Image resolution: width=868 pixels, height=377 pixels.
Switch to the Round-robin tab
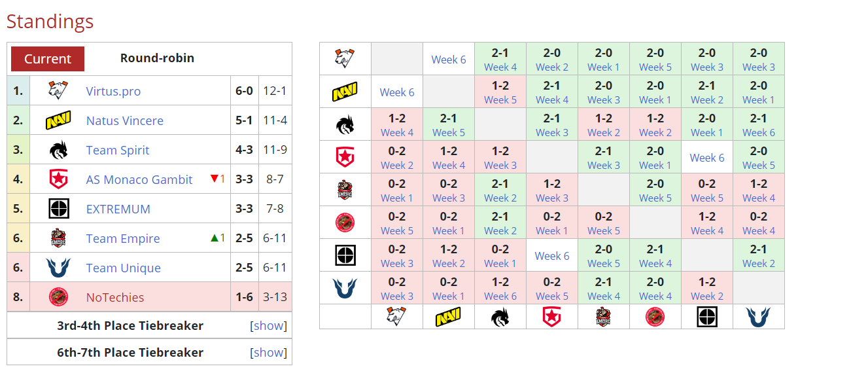157,58
